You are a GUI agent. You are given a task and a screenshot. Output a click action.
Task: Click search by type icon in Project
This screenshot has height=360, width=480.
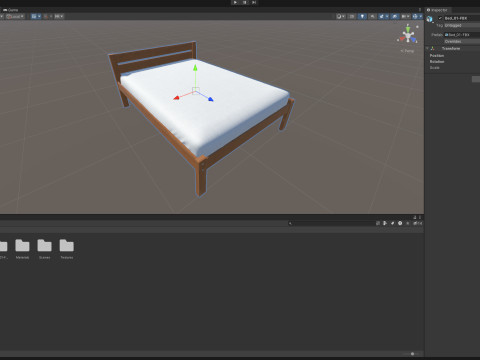click(x=385, y=223)
